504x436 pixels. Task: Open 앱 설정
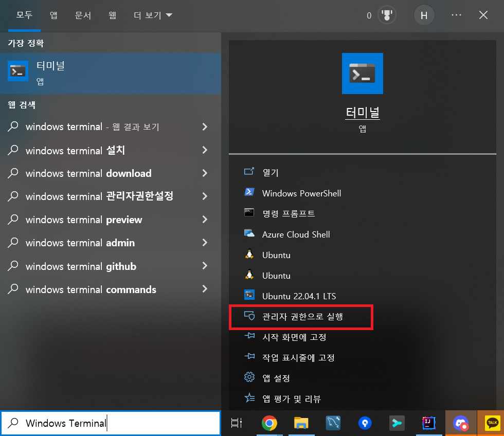coord(276,378)
